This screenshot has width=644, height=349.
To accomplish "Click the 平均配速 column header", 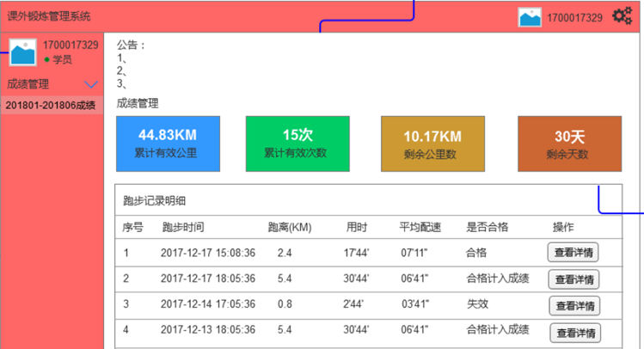I will pos(420,227).
